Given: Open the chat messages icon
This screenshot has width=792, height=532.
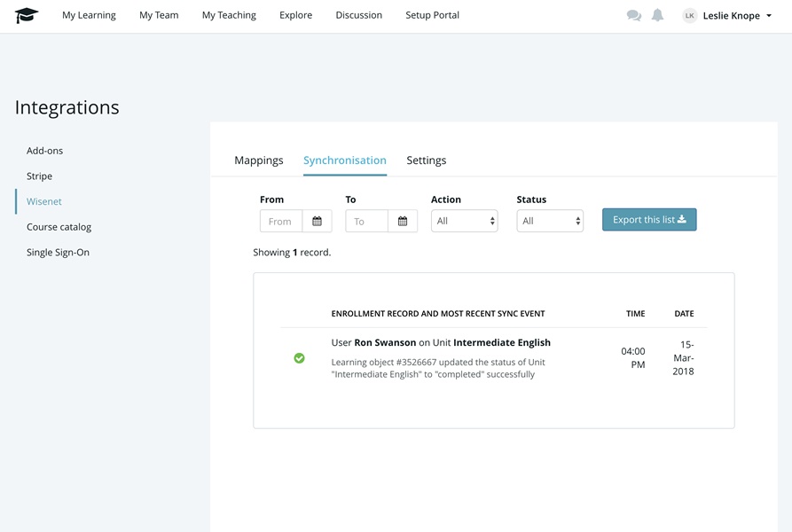Looking at the screenshot, I should [633, 15].
